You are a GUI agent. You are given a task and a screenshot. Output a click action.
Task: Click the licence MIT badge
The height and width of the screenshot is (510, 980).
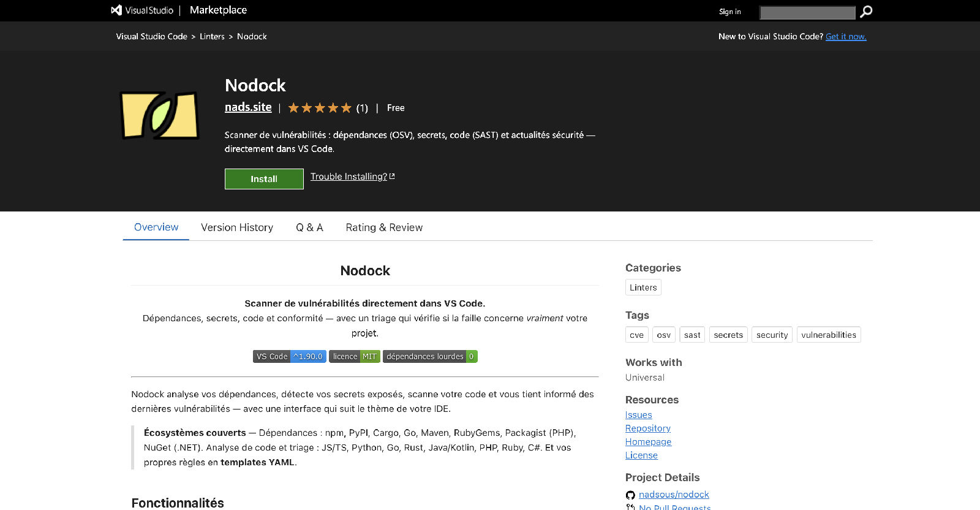click(x=355, y=356)
